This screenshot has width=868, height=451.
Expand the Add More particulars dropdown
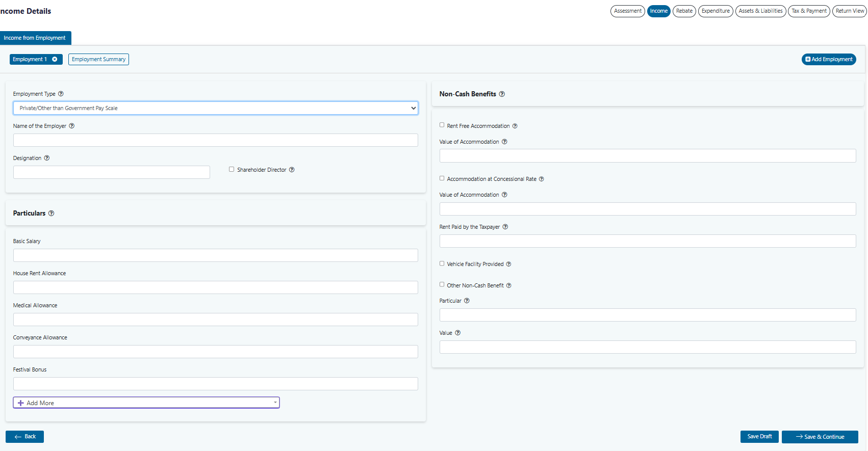146,403
